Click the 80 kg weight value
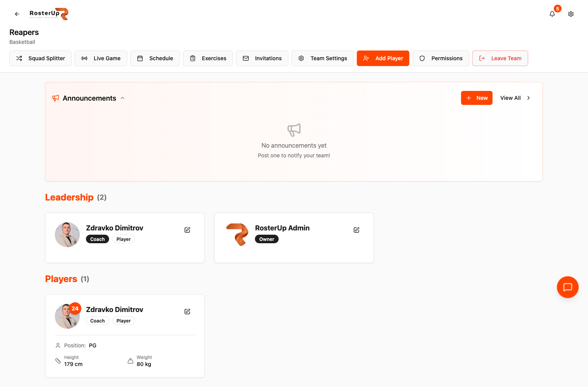 pos(144,364)
